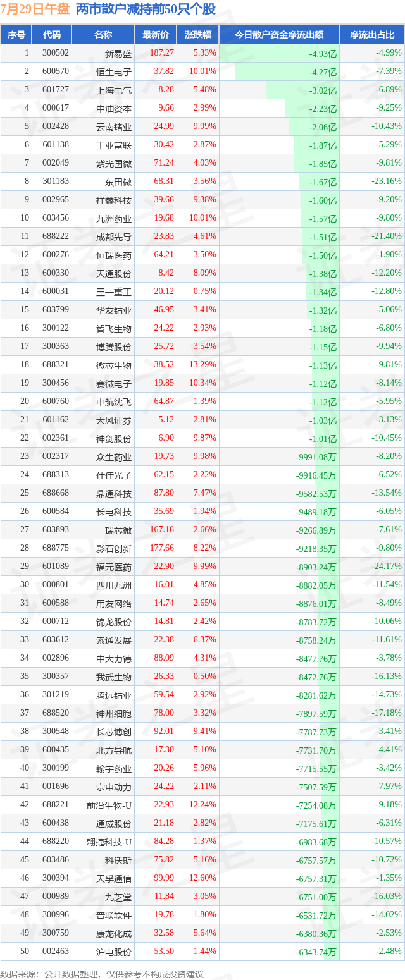Image resolution: width=405 pixels, height=980 pixels.
Task: Click the outflow -1.32亿 for 华友钴业
Action: [323, 310]
